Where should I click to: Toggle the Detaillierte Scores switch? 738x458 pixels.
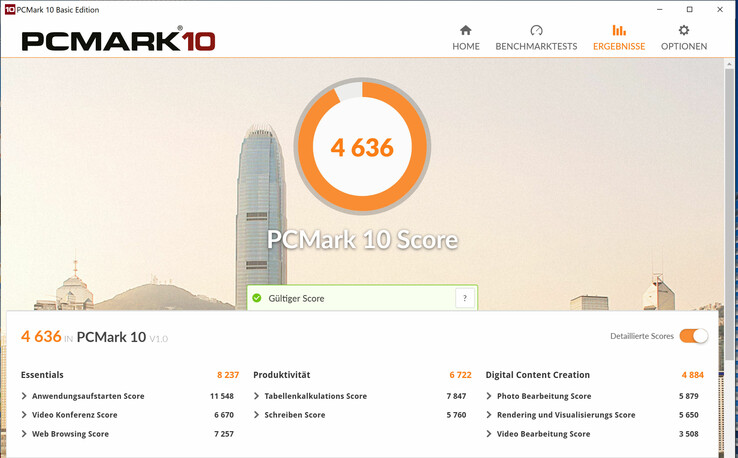click(693, 336)
